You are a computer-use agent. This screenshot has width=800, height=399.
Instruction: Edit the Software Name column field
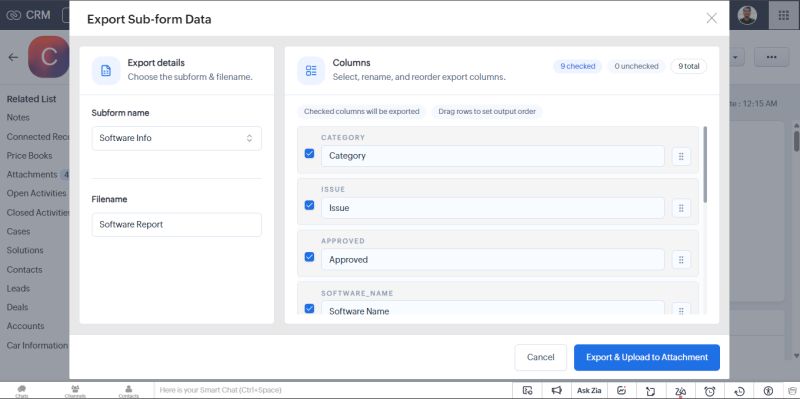click(492, 309)
